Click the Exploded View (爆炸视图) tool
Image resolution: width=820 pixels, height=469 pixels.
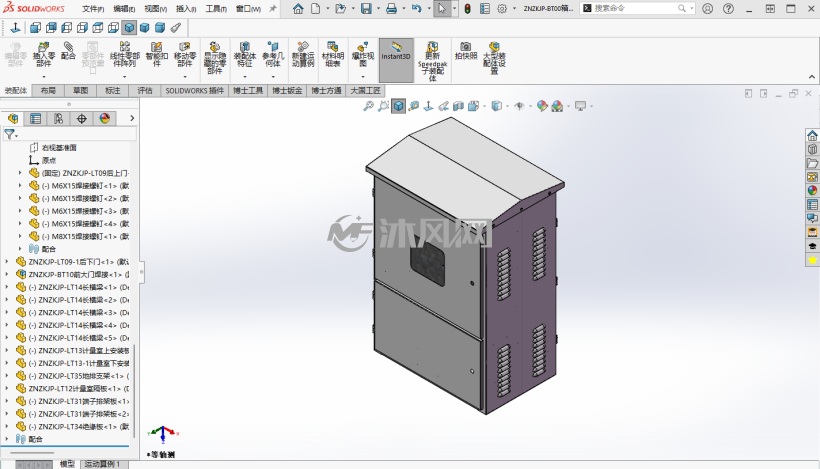tap(362, 54)
